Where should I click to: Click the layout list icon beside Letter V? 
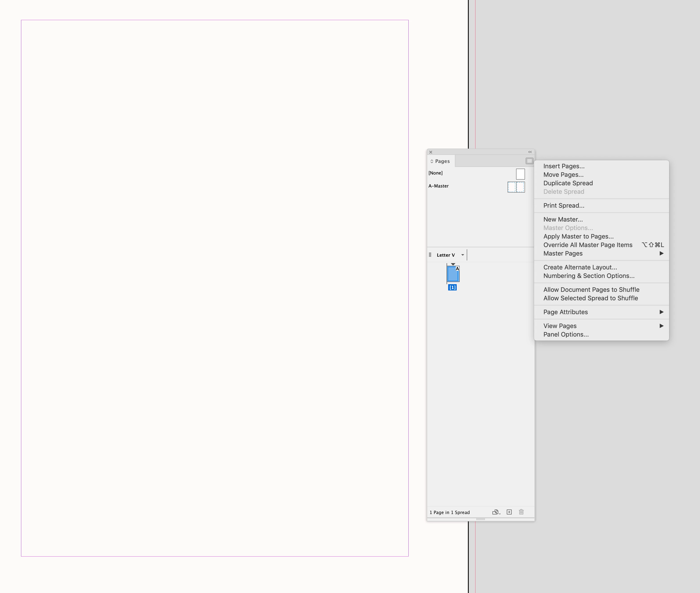click(430, 255)
